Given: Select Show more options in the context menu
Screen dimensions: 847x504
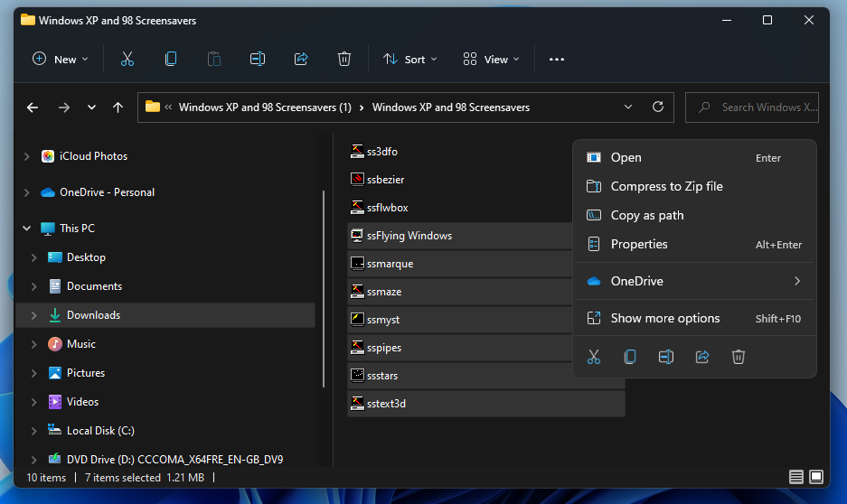Looking at the screenshot, I should pos(665,318).
